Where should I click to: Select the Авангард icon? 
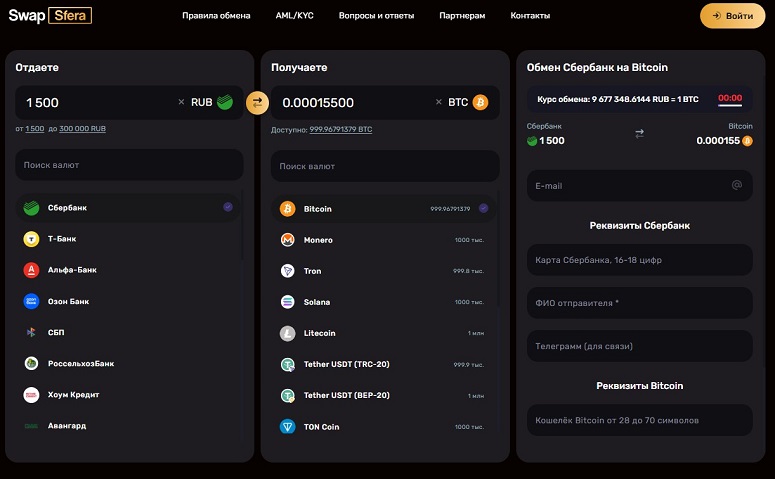coord(31,426)
